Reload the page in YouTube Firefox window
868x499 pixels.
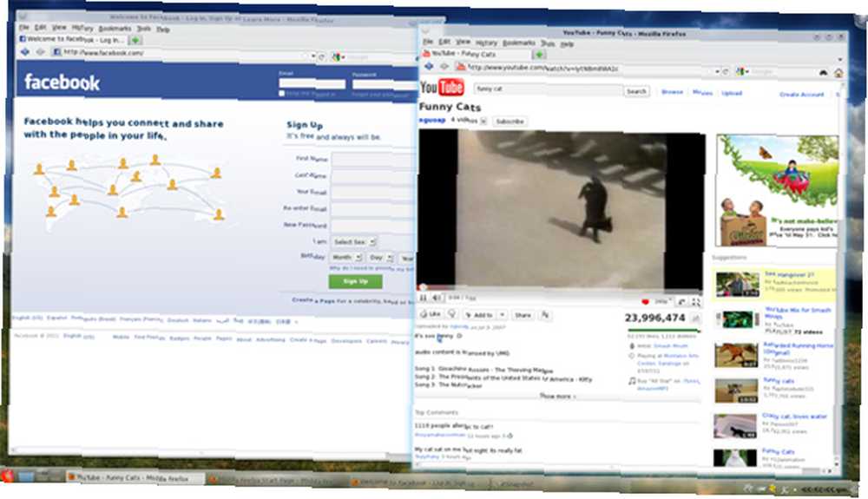tap(726, 71)
